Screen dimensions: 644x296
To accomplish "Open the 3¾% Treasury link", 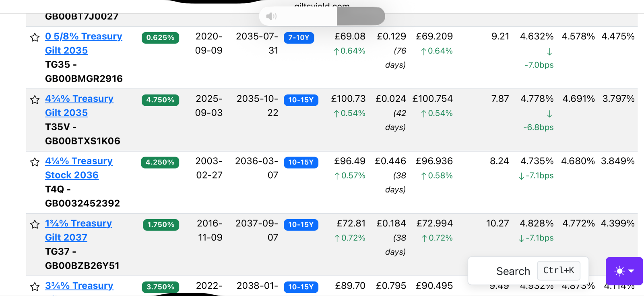I will coord(79,286).
